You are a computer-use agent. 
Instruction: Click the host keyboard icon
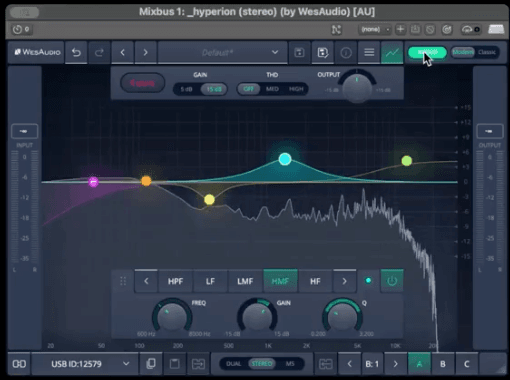coord(496,29)
